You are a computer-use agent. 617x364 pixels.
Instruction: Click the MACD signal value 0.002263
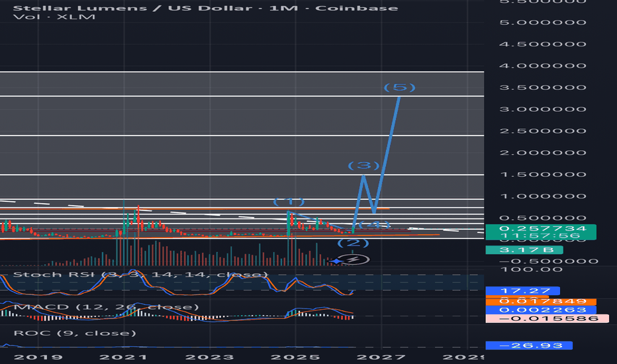coord(541,310)
